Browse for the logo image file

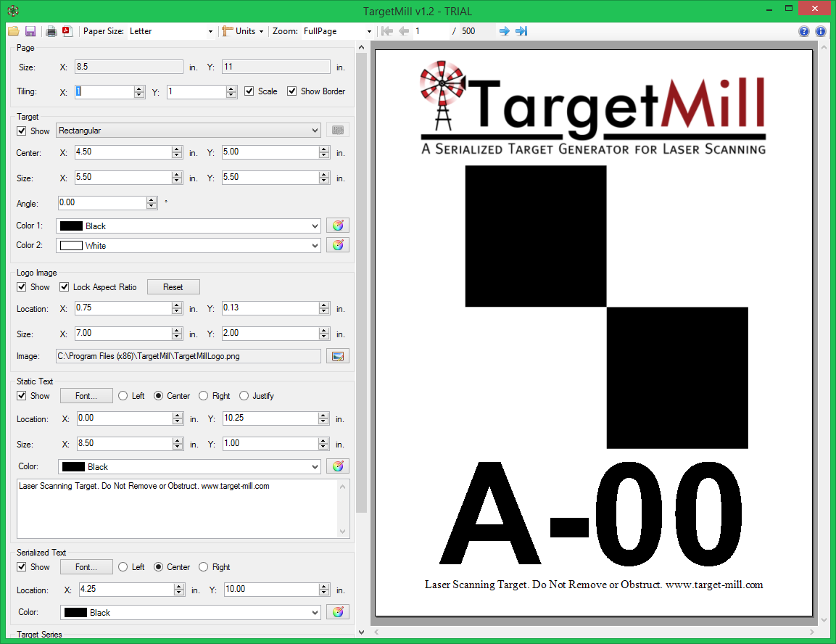click(x=337, y=356)
